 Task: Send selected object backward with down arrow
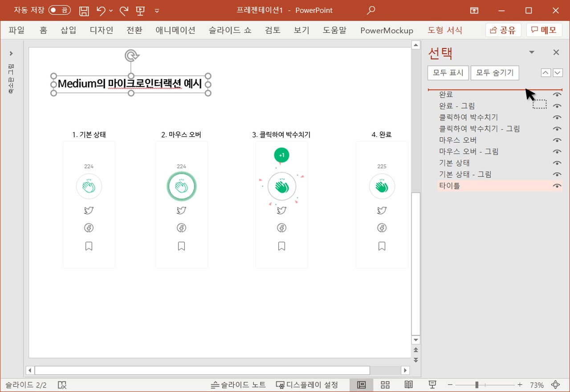pyautogui.click(x=558, y=73)
